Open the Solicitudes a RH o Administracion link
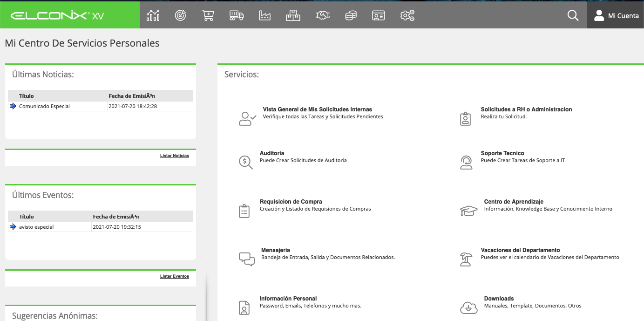The height and width of the screenshot is (321, 644). point(526,109)
